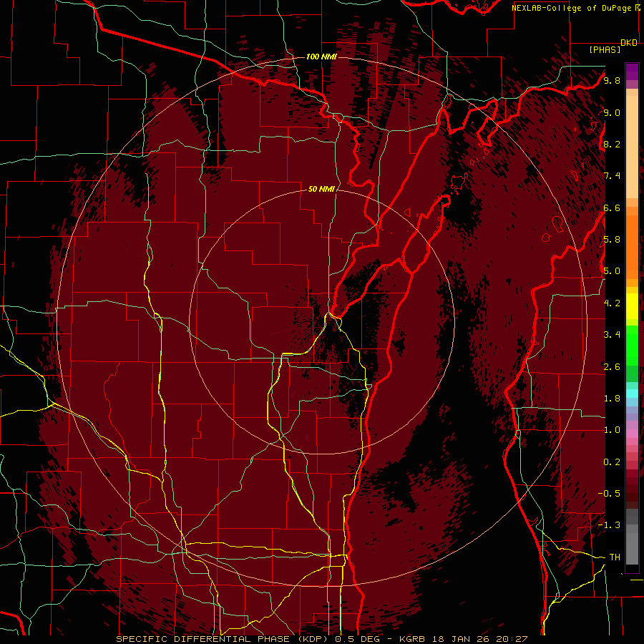644x644 pixels.
Task: Pick the cyan band of the color scale
Action: coord(632,393)
